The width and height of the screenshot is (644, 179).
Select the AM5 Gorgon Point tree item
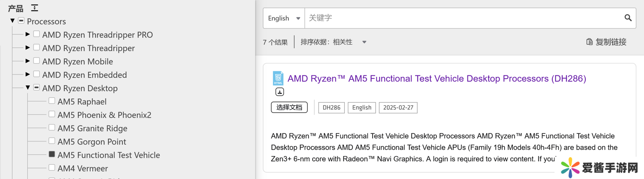[x=92, y=142]
